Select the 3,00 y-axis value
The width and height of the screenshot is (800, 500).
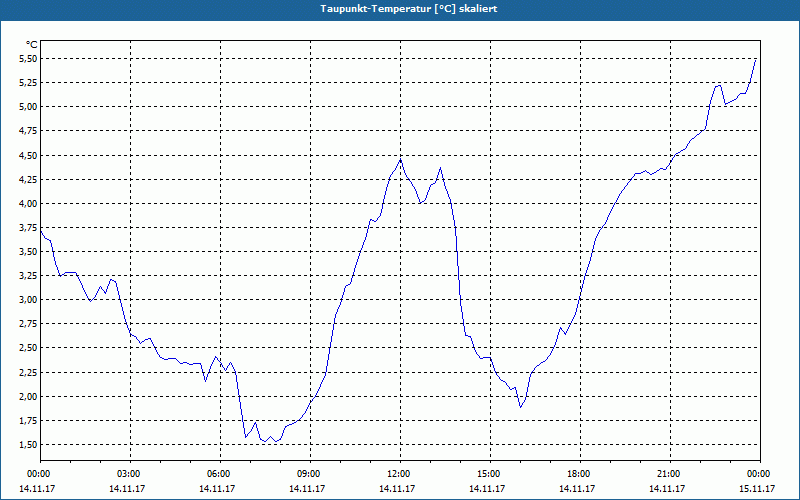click(28, 300)
